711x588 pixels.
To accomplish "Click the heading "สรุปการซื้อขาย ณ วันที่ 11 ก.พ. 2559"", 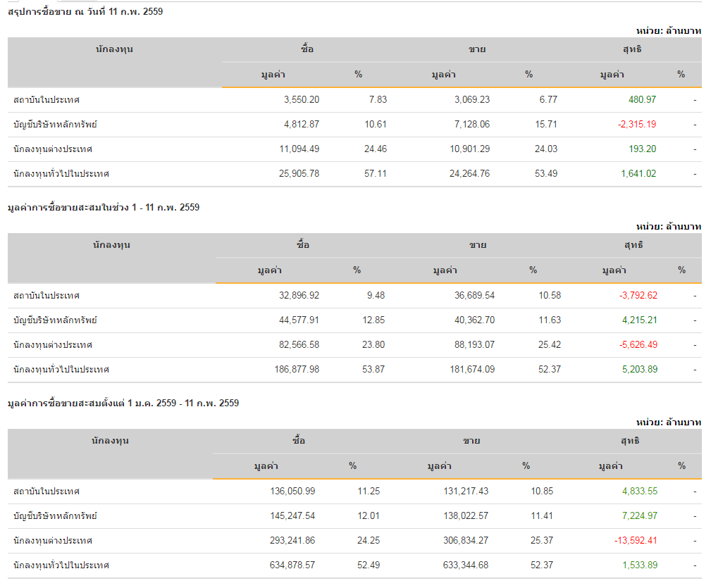I will [x=85, y=12].
